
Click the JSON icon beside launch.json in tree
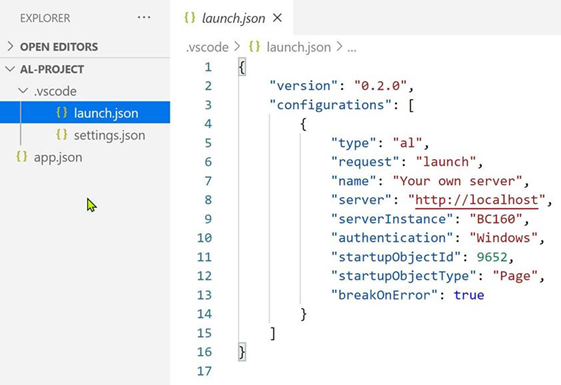tap(62, 113)
